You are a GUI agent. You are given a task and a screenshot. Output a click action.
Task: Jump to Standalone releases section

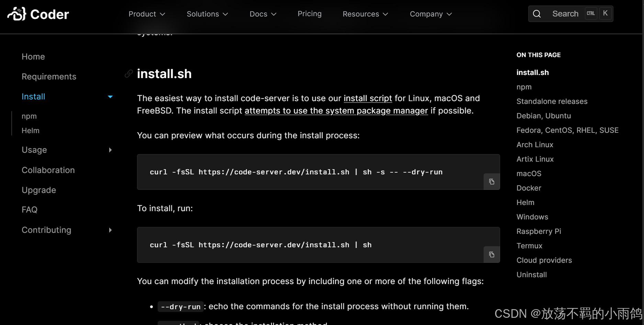[x=552, y=101]
